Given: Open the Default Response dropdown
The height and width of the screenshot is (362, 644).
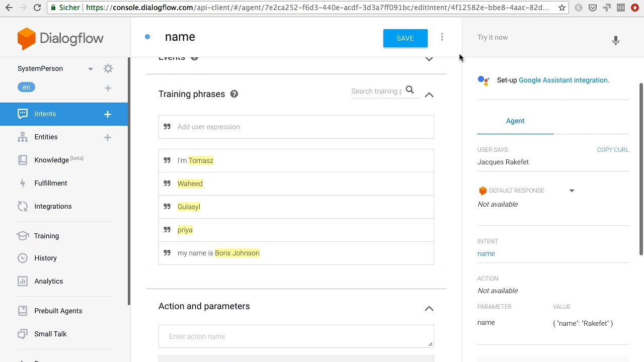Looking at the screenshot, I should 572,191.
